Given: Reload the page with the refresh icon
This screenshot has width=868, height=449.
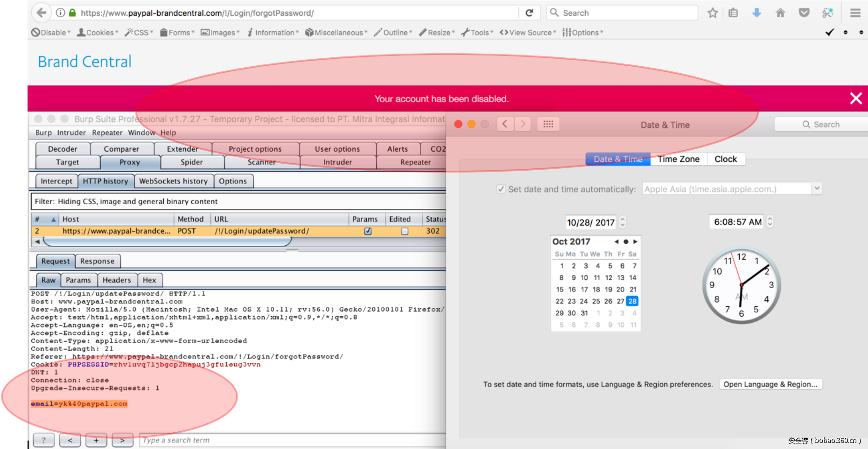Looking at the screenshot, I should (529, 13).
